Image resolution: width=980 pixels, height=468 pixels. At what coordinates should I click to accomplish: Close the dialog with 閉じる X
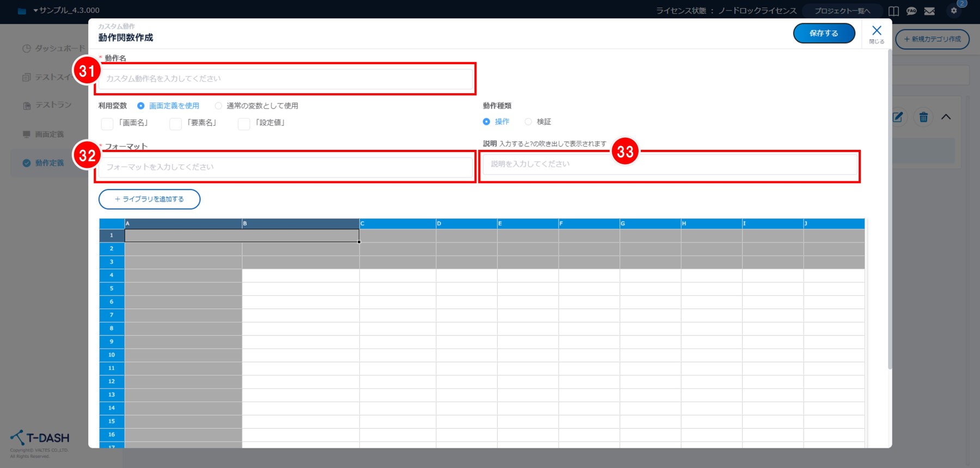point(877,33)
